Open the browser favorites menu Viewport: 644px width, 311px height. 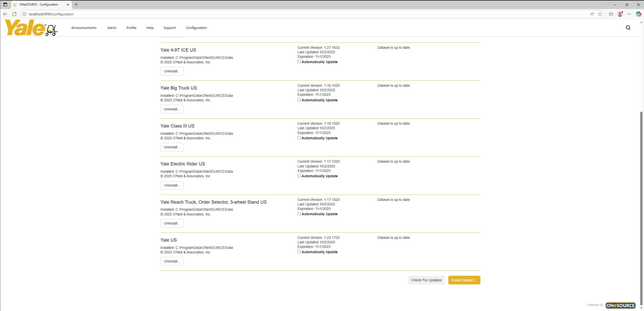tap(611, 14)
